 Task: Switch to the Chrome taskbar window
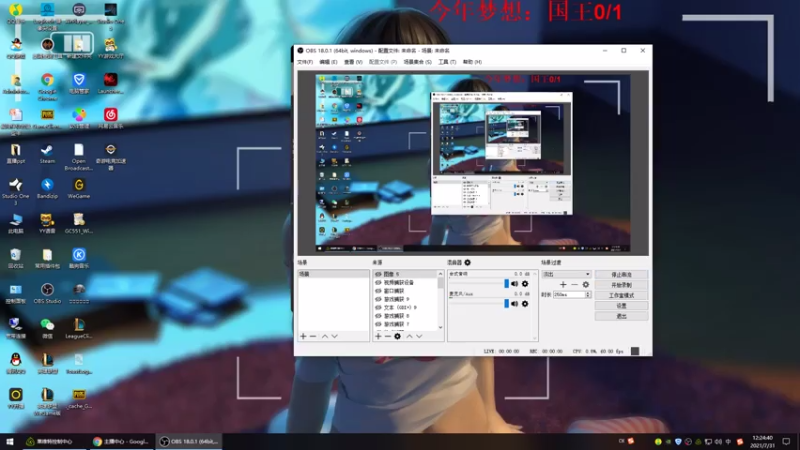120,441
